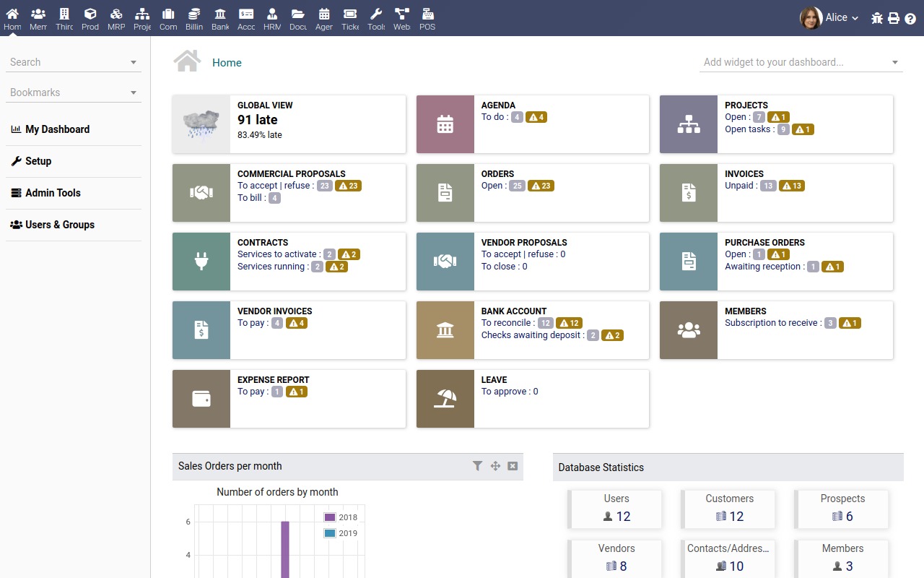Expand the Search dropdown in sidebar
The image size is (924, 578).
click(x=134, y=63)
